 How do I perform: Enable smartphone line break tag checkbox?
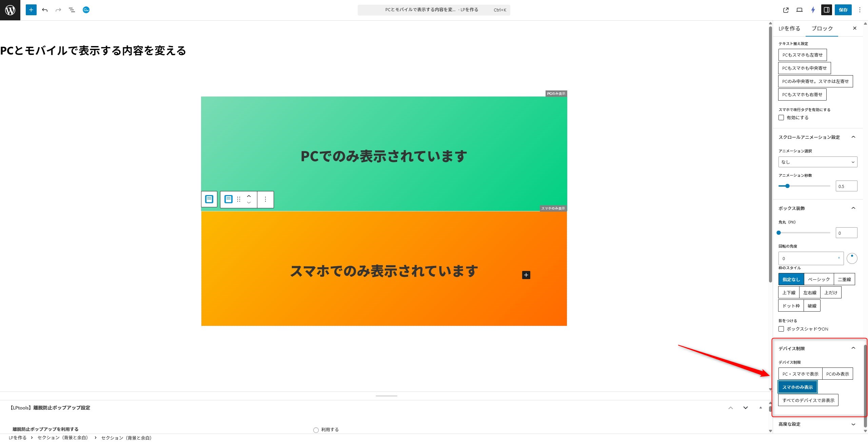[781, 118]
